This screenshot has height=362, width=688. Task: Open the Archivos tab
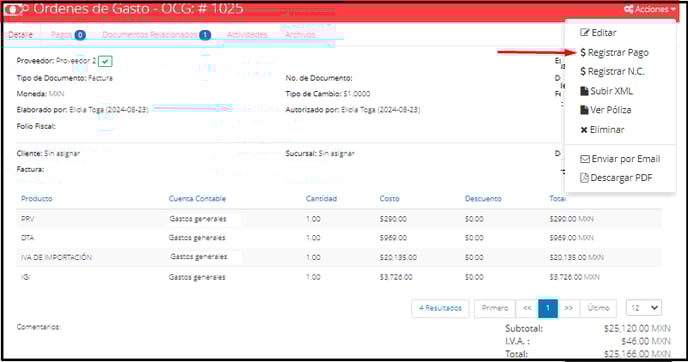point(300,35)
